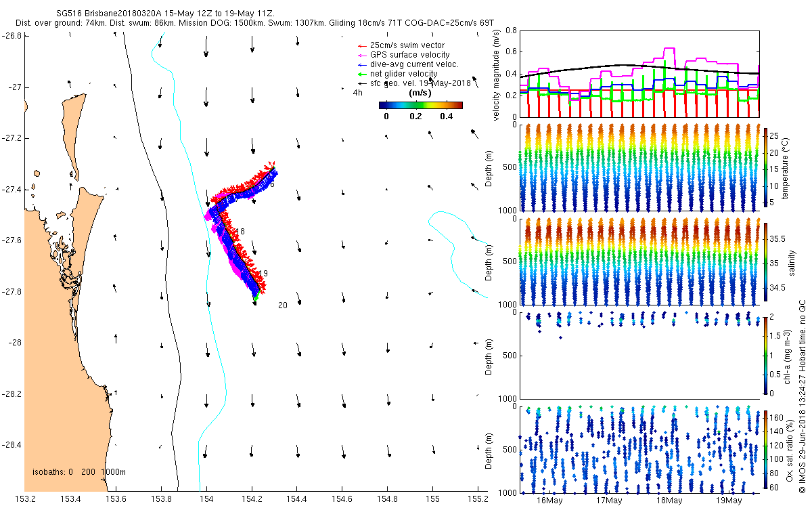Click the '153.2' longitude tick label
The height and width of the screenshot is (508, 812).
pyautogui.click(x=26, y=500)
